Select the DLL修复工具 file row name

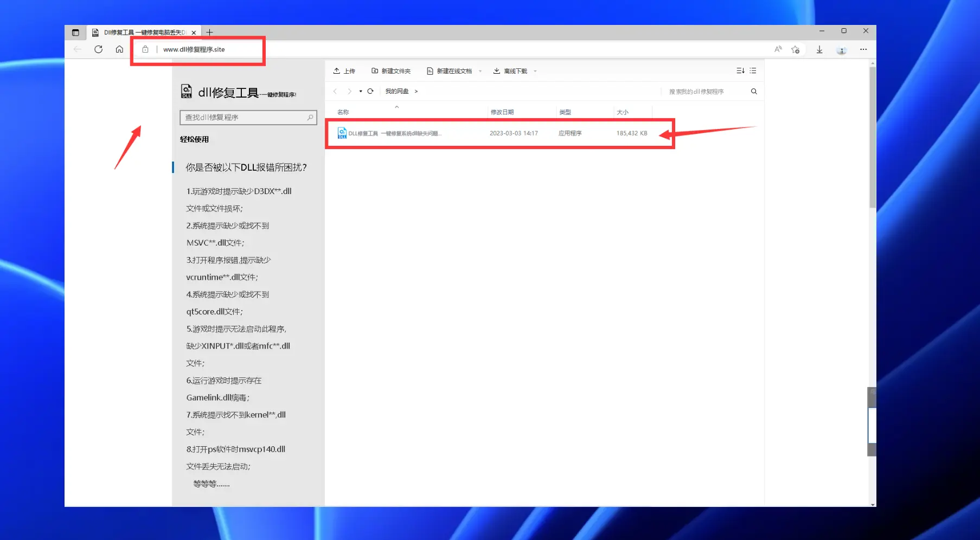coord(395,133)
